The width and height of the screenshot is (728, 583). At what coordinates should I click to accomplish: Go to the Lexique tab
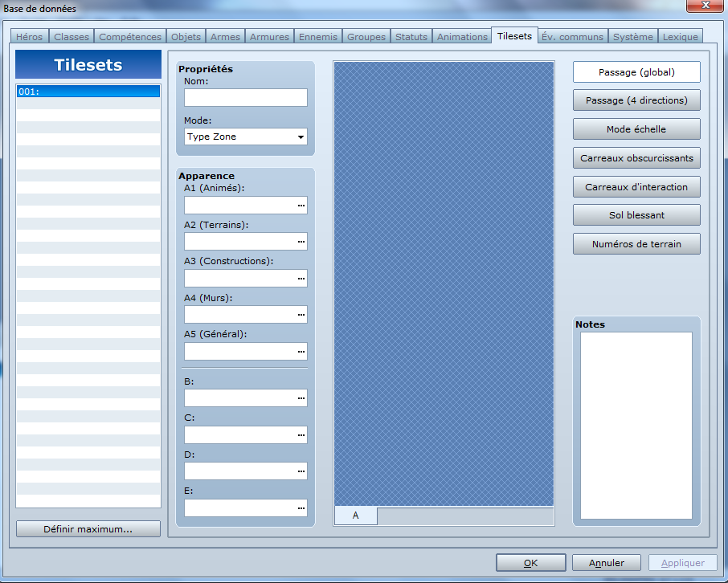pos(680,37)
